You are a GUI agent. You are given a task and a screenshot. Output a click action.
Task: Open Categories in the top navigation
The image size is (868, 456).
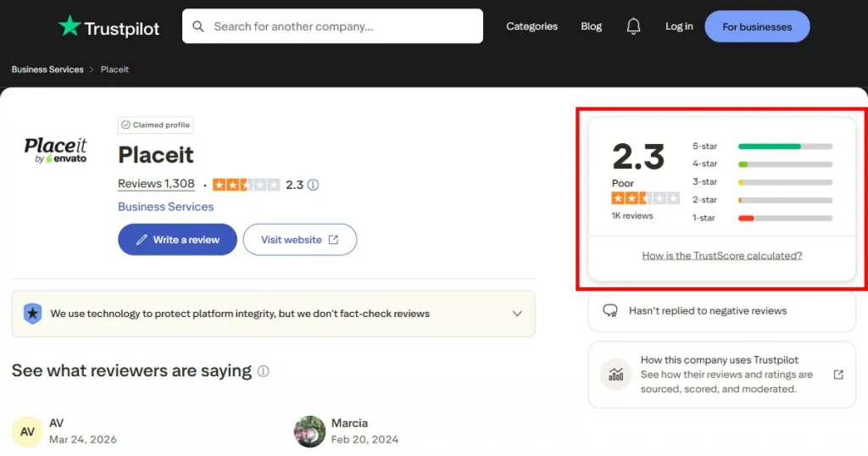[532, 26]
